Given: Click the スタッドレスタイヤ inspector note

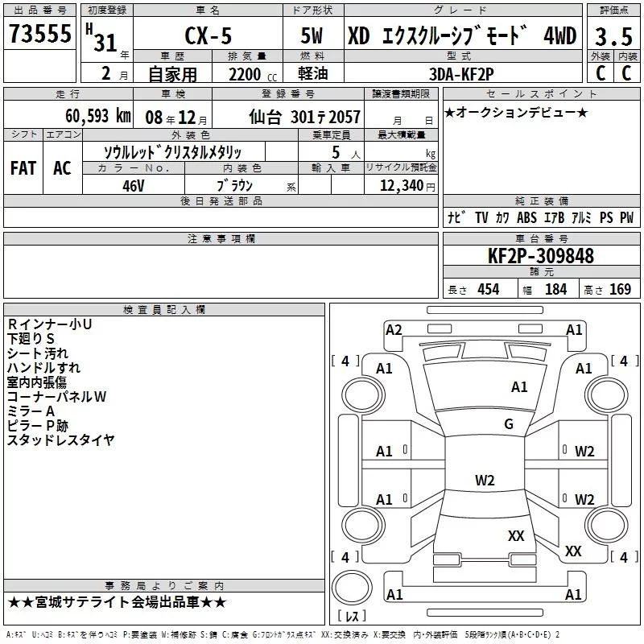Looking at the screenshot, I should (x=60, y=440).
